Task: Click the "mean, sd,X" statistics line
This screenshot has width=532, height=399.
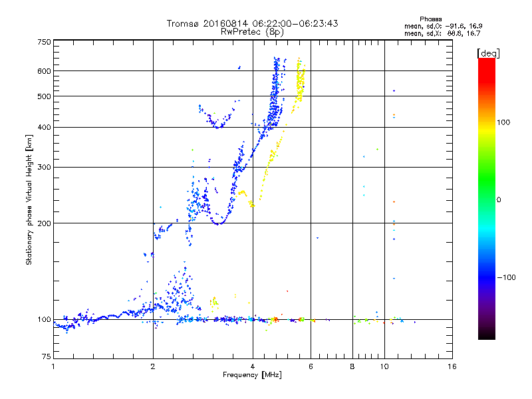Action: click(x=442, y=33)
